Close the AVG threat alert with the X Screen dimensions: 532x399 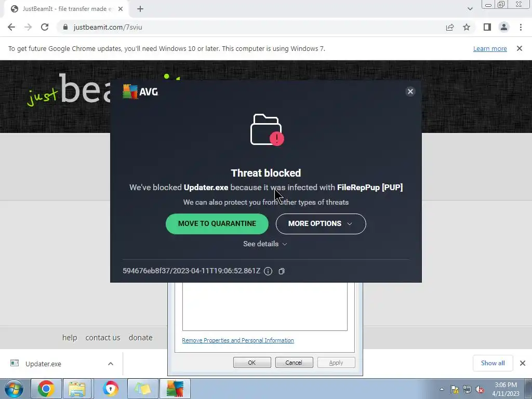coord(410,91)
